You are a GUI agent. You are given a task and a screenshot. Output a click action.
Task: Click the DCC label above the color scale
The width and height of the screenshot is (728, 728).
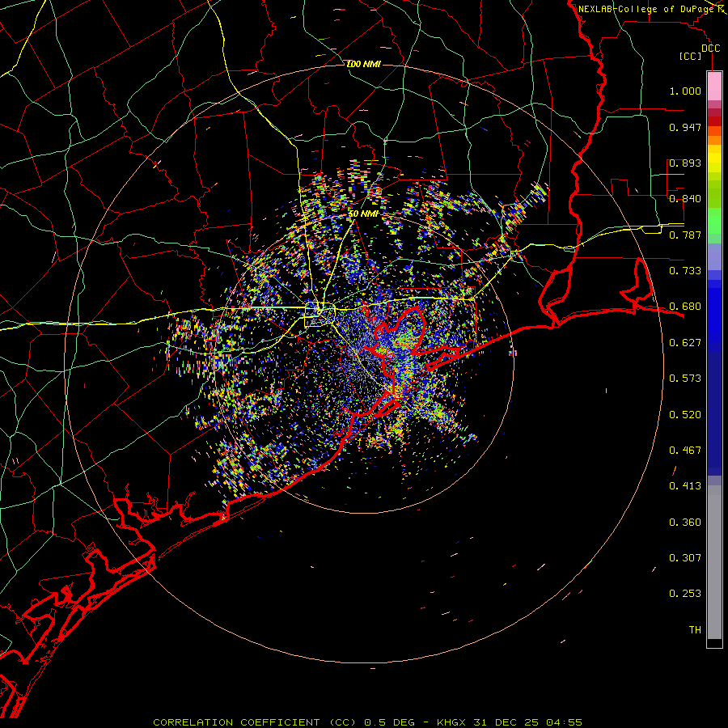(x=710, y=49)
